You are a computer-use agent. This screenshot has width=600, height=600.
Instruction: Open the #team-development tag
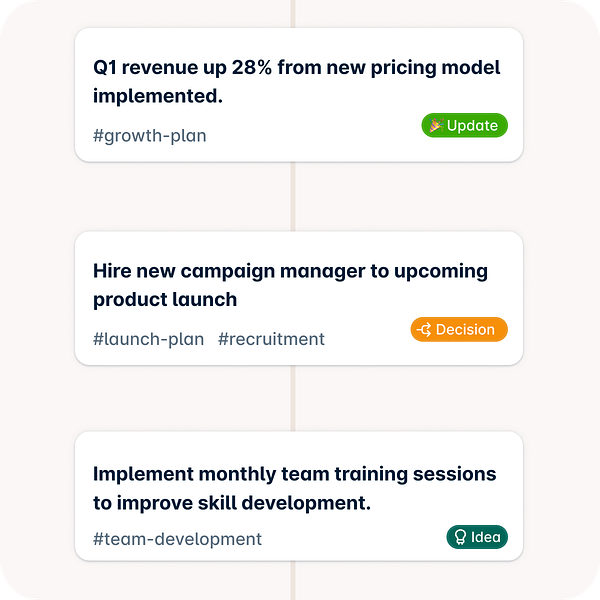(x=177, y=539)
